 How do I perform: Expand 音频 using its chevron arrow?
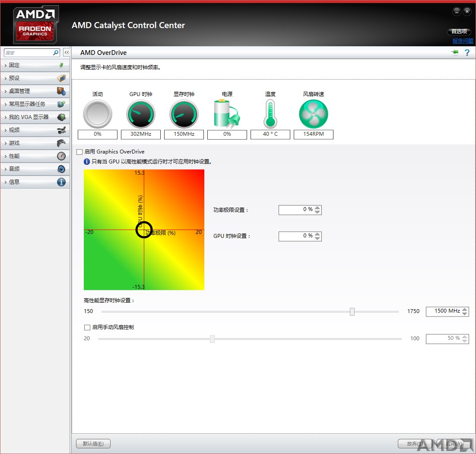(6, 169)
